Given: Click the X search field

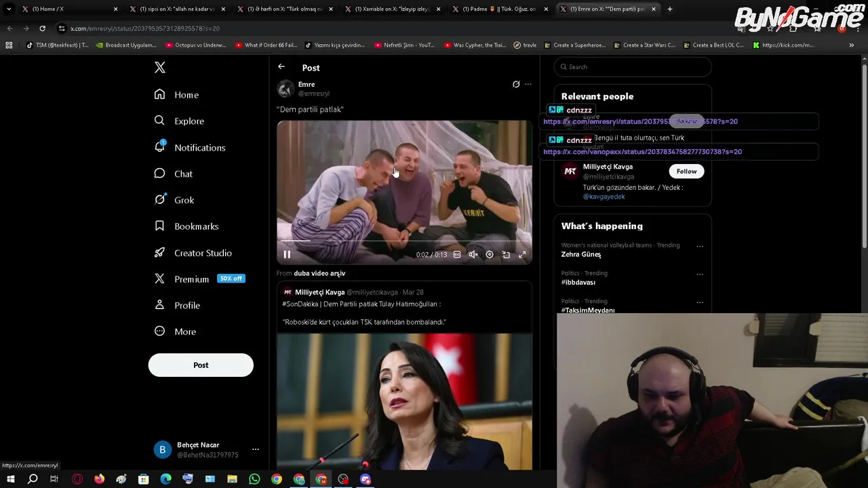Looking at the screenshot, I should click(x=633, y=66).
